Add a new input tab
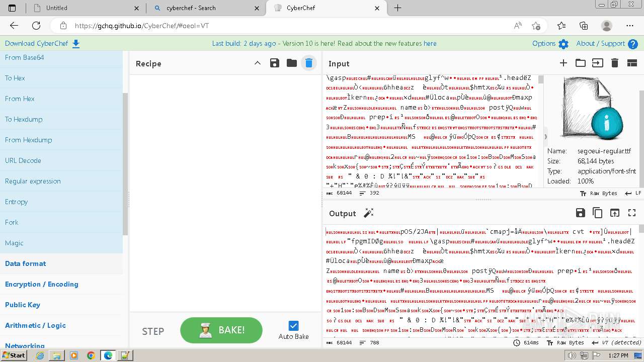Image resolution: width=644 pixels, height=362 pixels. click(563, 63)
